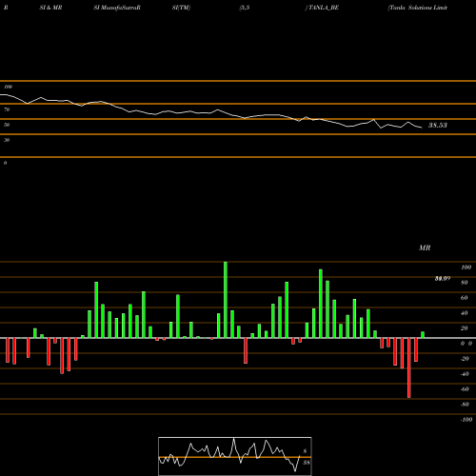Click the 100 label on left RSI axis

(x=8, y=87)
